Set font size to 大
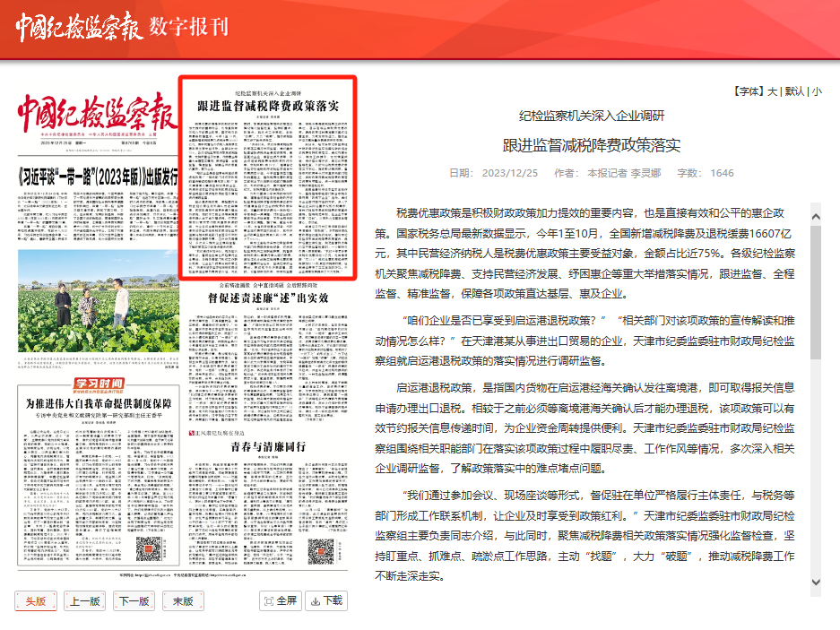The height and width of the screenshot is (630, 840). tap(772, 91)
